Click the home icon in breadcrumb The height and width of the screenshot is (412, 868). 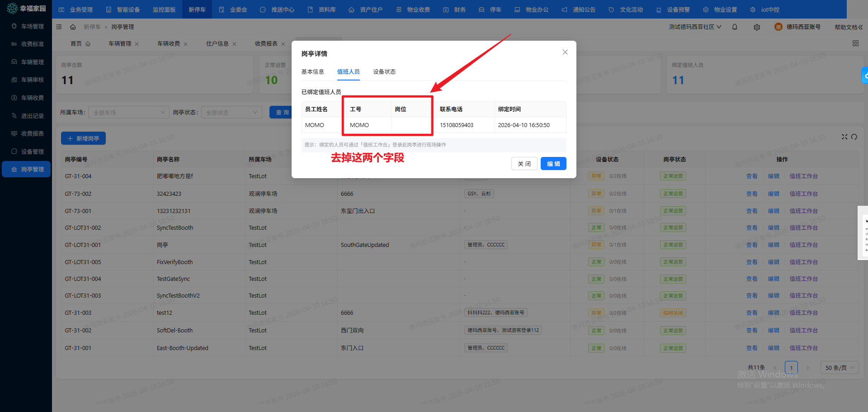click(x=73, y=27)
